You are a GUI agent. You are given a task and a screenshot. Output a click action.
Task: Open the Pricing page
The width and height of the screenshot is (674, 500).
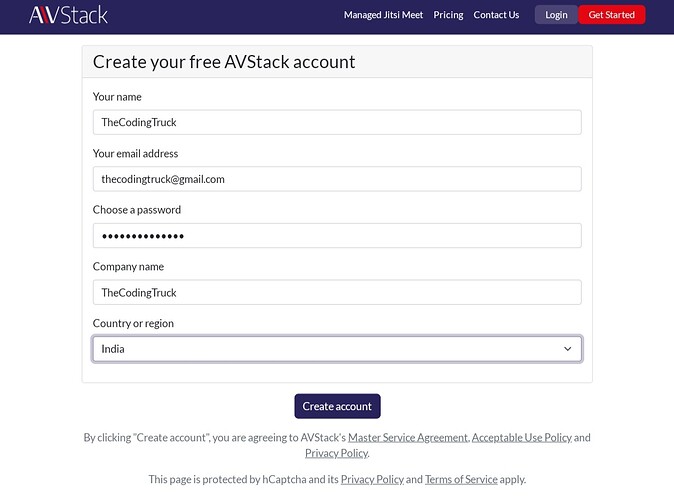(x=448, y=15)
